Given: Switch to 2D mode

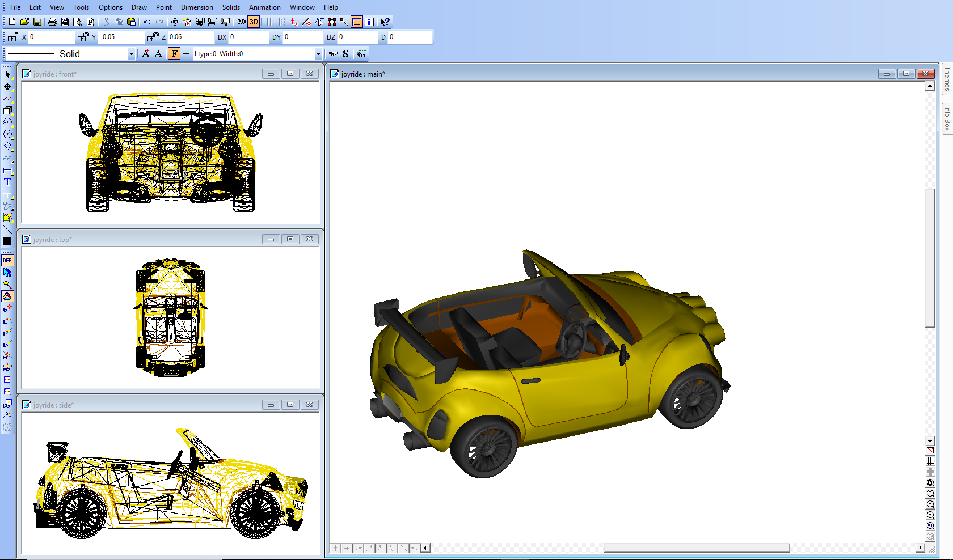Looking at the screenshot, I should point(241,22).
